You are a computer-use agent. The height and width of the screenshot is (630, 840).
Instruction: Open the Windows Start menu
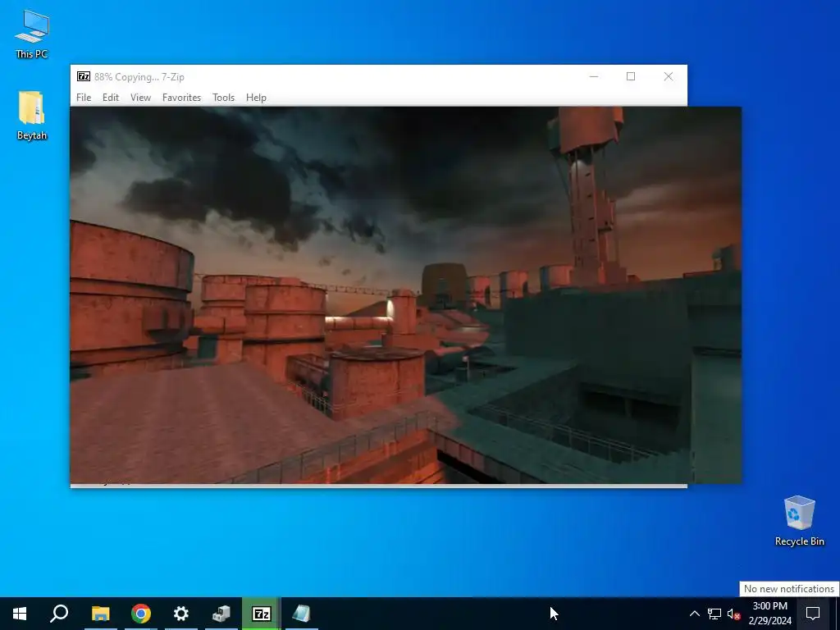point(20,614)
